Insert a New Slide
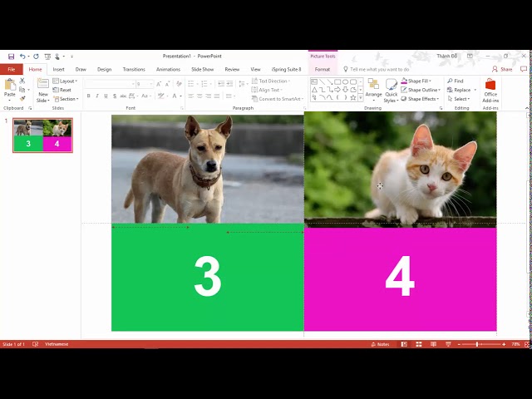The height and width of the screenshot is (399, 532). (x=43, y=90)
